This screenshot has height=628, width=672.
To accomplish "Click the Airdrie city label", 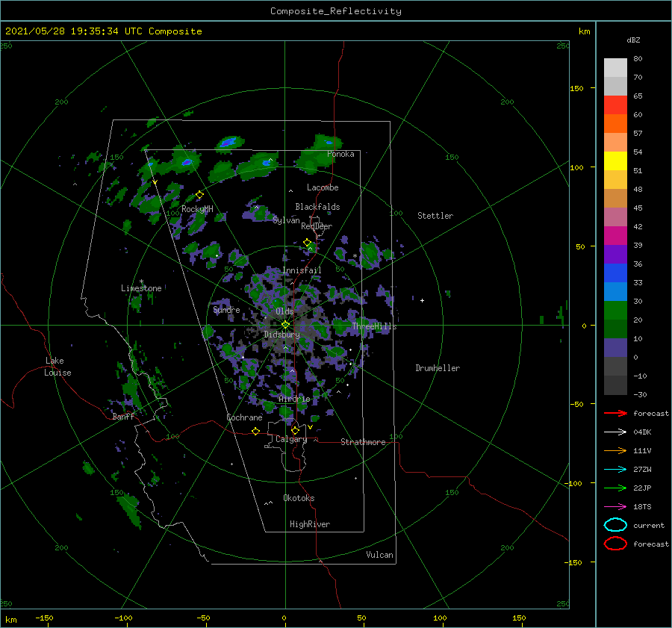I will pyautogui.click(x=294, y=399).
